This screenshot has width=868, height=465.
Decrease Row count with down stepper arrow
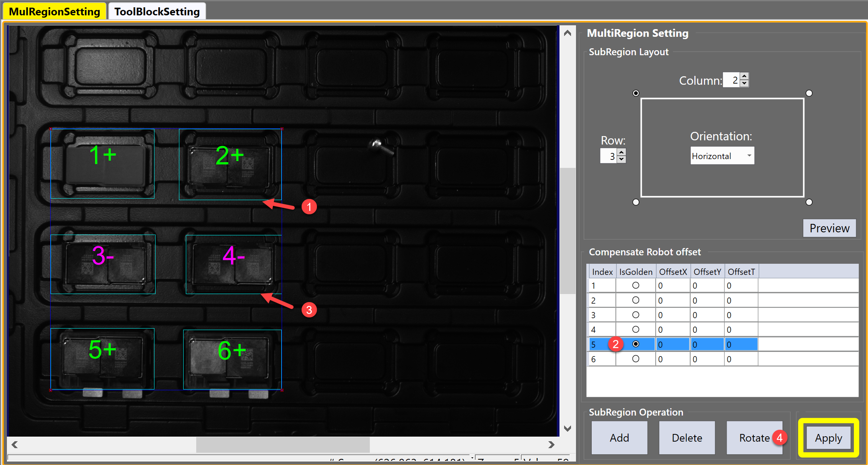[x=622, y=159]
